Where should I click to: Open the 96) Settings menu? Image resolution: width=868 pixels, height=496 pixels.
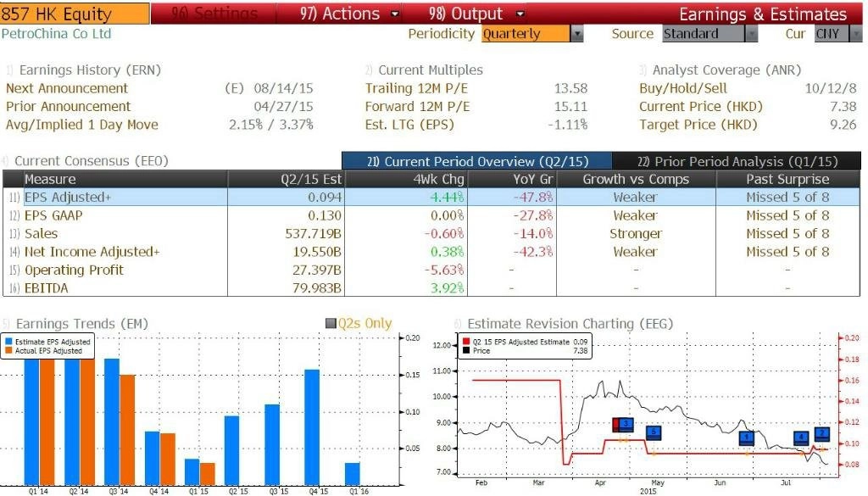(x=214, y=14)
